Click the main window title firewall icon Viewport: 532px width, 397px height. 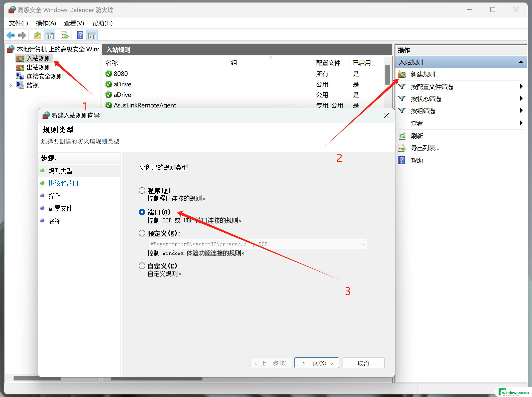click(12, 10)
